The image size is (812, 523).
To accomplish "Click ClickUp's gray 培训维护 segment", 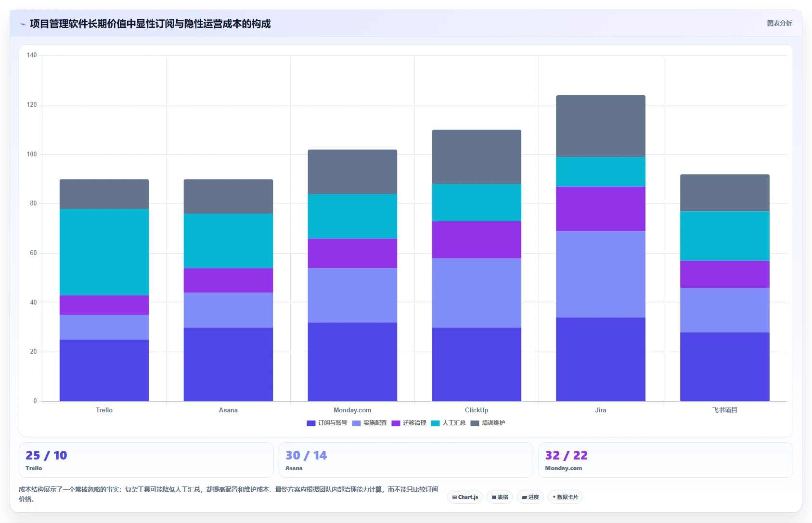I will pos(477,157).
